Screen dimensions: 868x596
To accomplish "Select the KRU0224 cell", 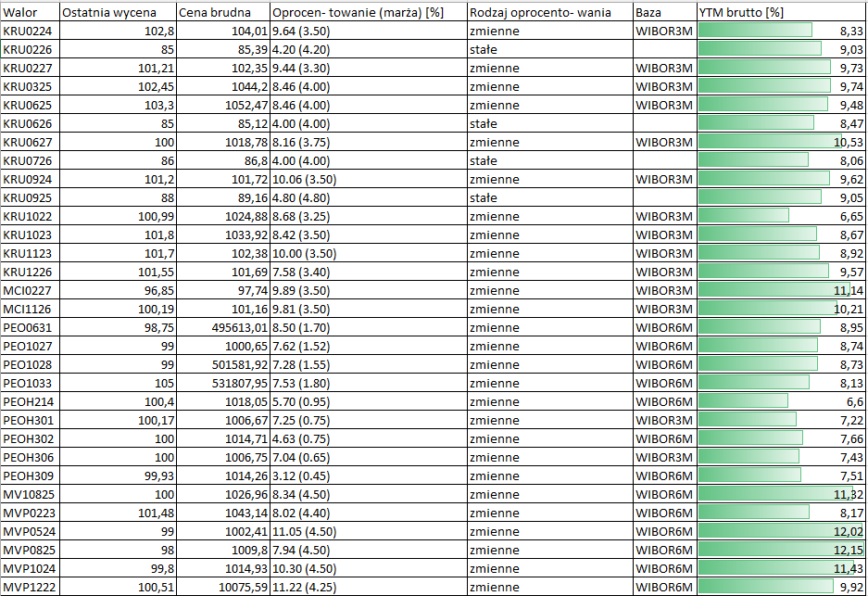I will click(30, 31).
